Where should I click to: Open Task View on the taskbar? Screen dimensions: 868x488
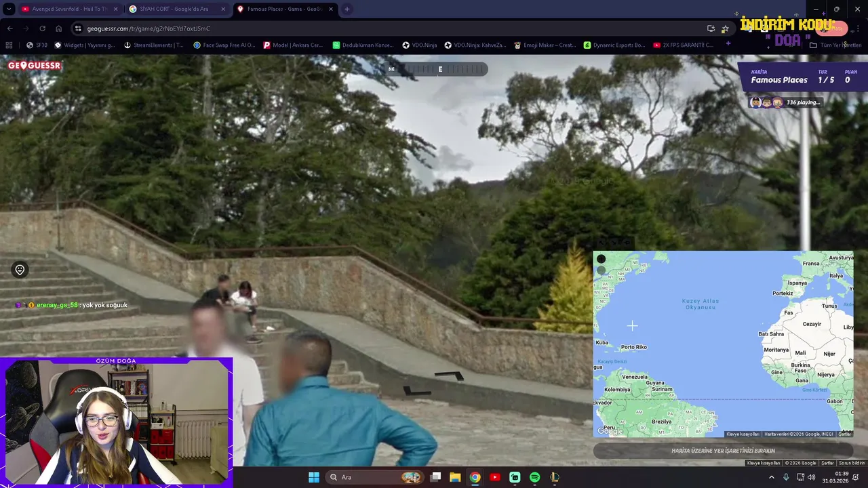(435, 477)
